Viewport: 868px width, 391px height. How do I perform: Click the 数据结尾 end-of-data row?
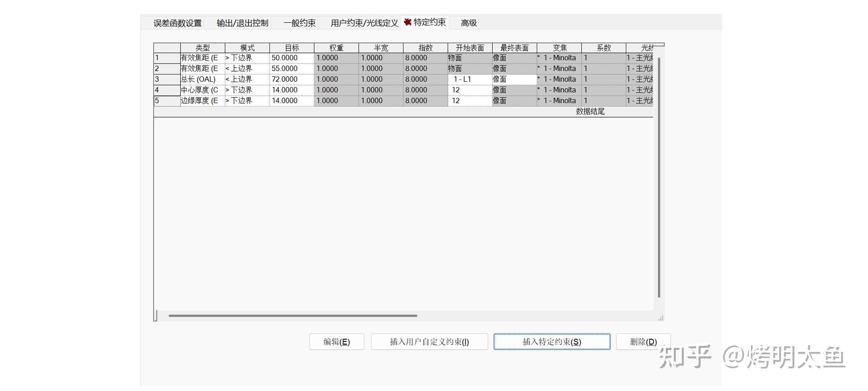[590, 111]
